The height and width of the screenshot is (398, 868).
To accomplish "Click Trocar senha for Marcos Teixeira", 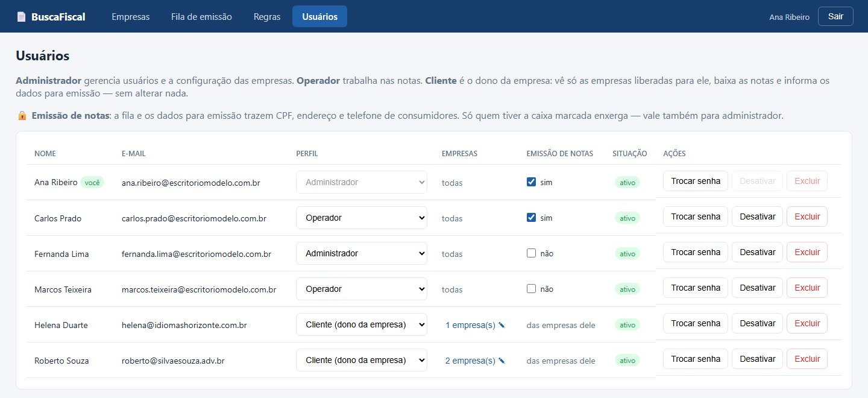I will 696,288.
